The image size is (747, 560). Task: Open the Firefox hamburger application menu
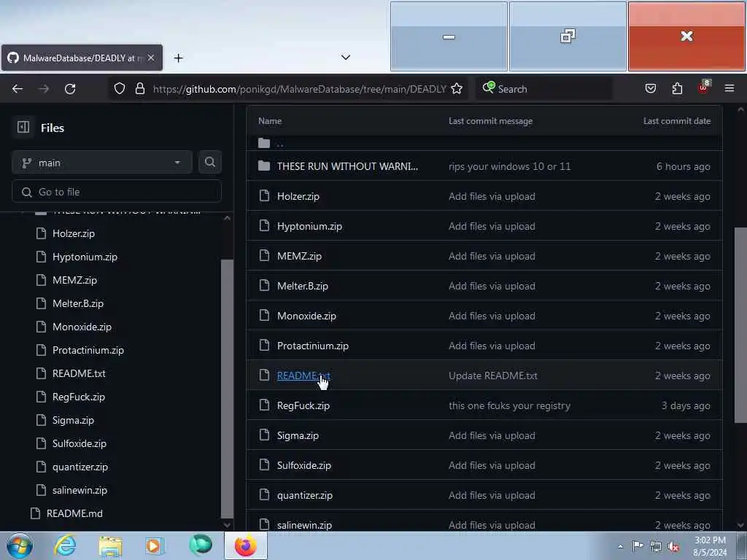point(729,88)
